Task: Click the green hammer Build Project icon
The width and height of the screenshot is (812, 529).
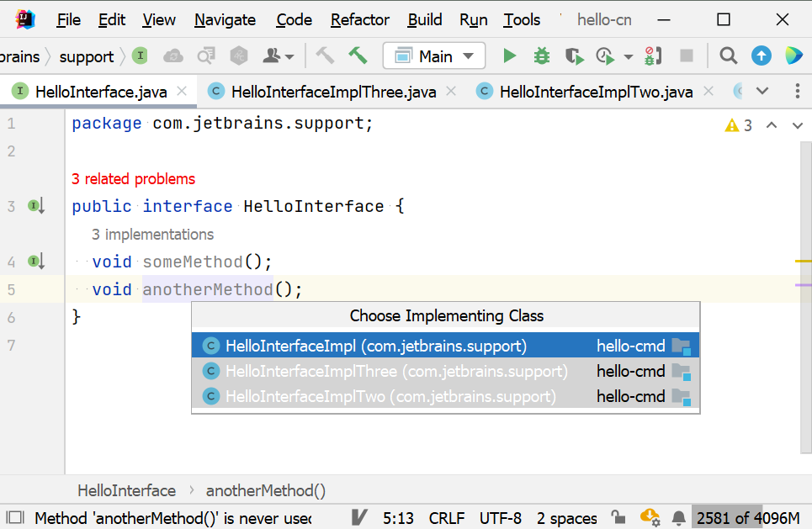Action: 358,56
